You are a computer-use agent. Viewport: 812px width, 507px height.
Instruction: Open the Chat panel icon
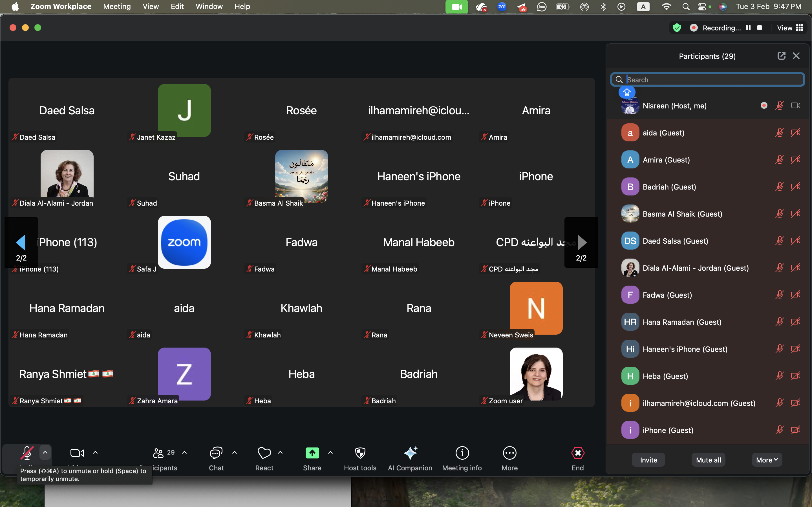(216, 453)
